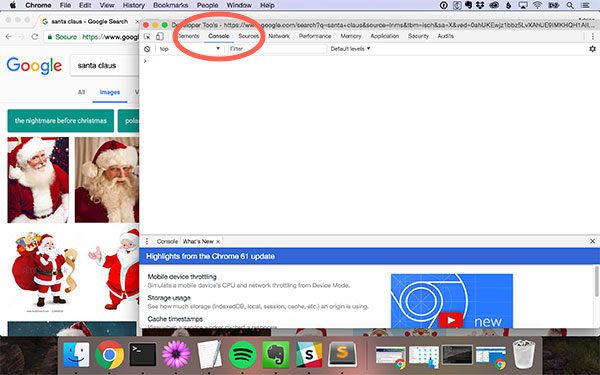The height and width of the screenshot is (375, 600).
Task: Open the Application tab
Action: coord(385,36)
